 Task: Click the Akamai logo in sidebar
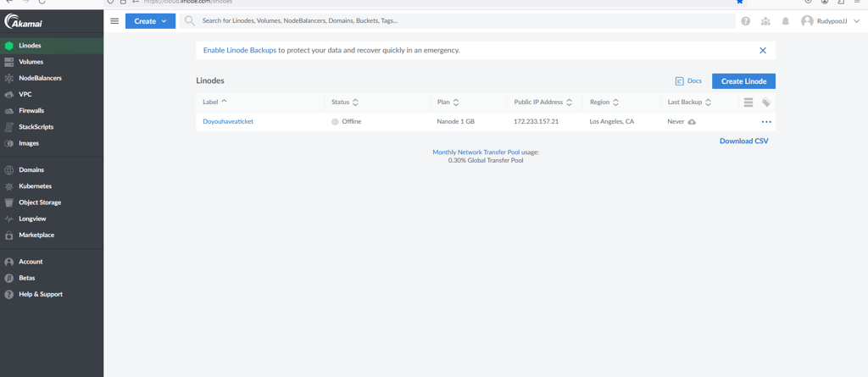(23, 21)
